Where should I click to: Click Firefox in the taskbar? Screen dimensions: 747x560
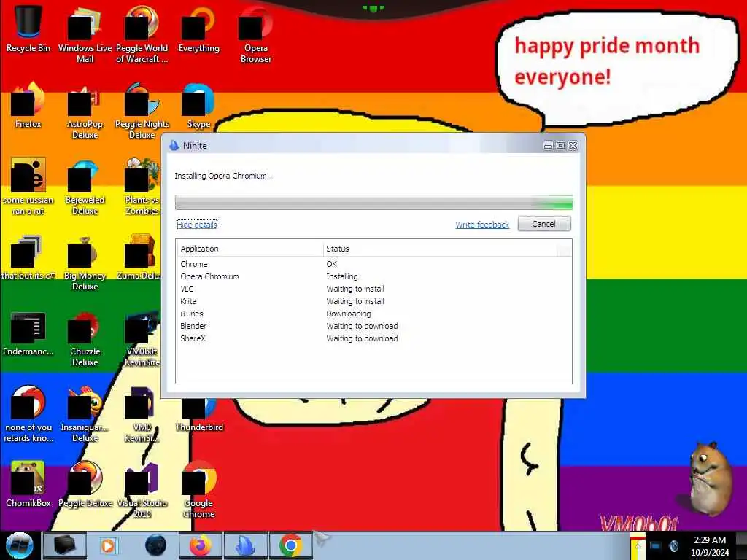pos(201,545)
